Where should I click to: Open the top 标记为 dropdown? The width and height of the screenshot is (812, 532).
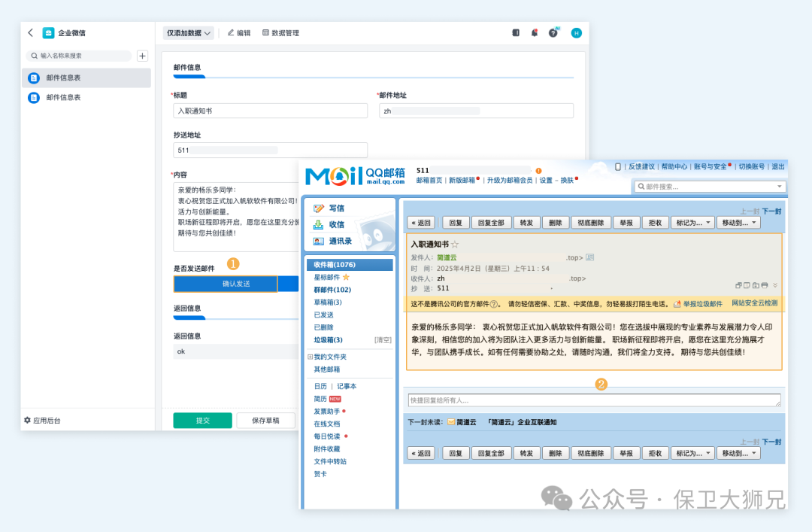tap(692, 223)
